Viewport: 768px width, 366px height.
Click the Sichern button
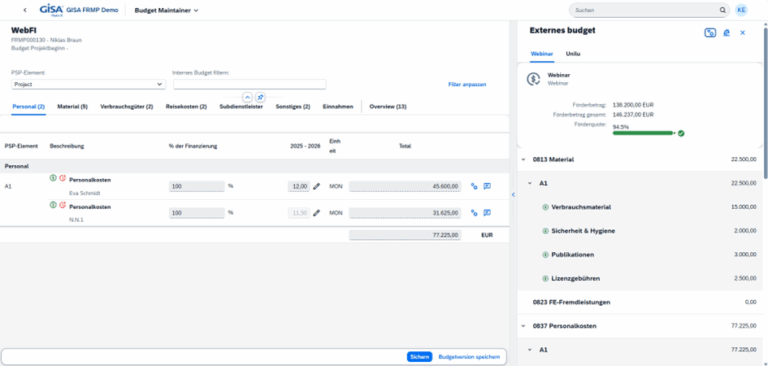(x=419, y=357)
